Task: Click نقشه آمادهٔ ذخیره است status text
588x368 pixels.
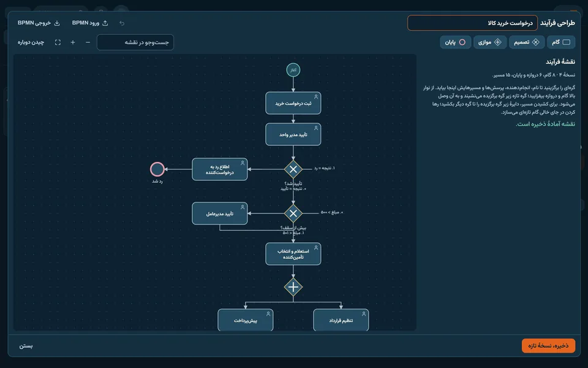Action: pos(545,124)
